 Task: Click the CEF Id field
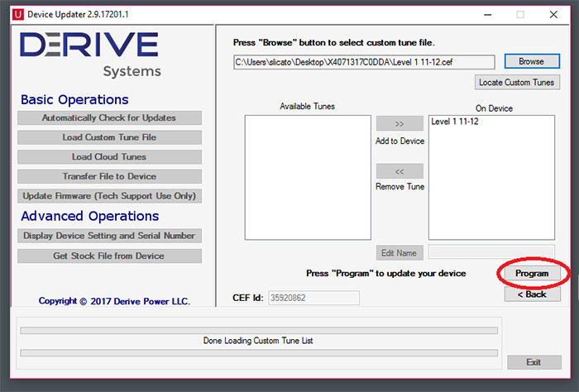313,298
